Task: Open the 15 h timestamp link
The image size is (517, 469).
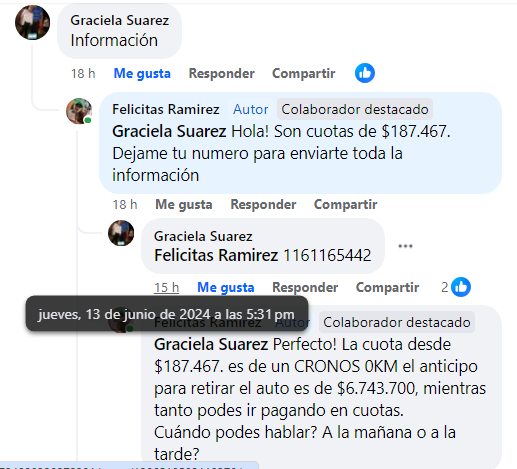Action: (x=166, y=287)
